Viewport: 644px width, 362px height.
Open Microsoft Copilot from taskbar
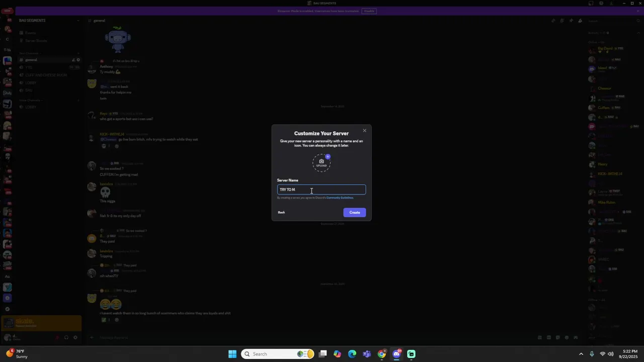(337, 354)
